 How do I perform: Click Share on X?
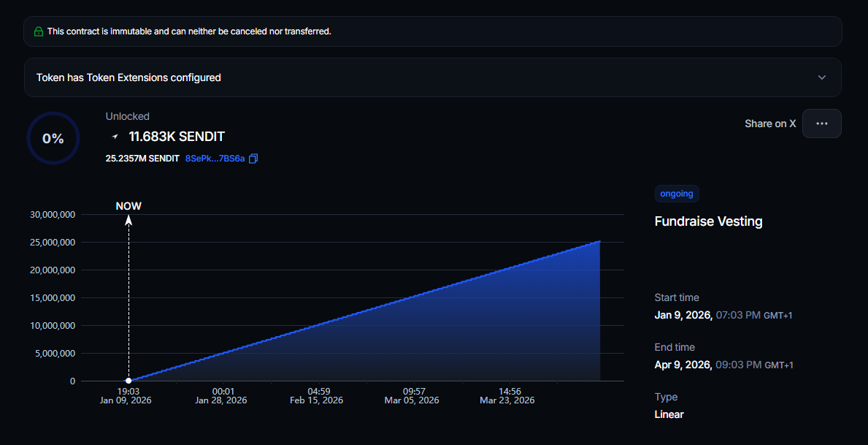[770, 123]
